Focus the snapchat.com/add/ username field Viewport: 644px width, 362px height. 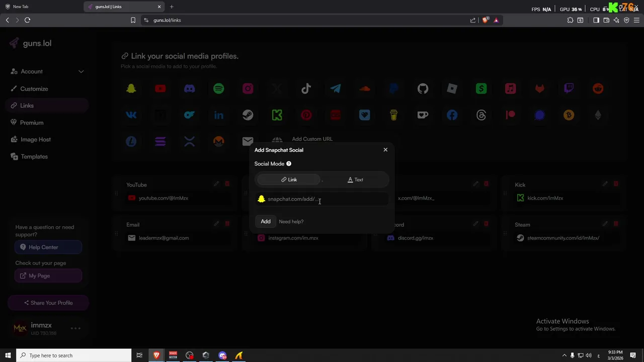click(322, 199)
